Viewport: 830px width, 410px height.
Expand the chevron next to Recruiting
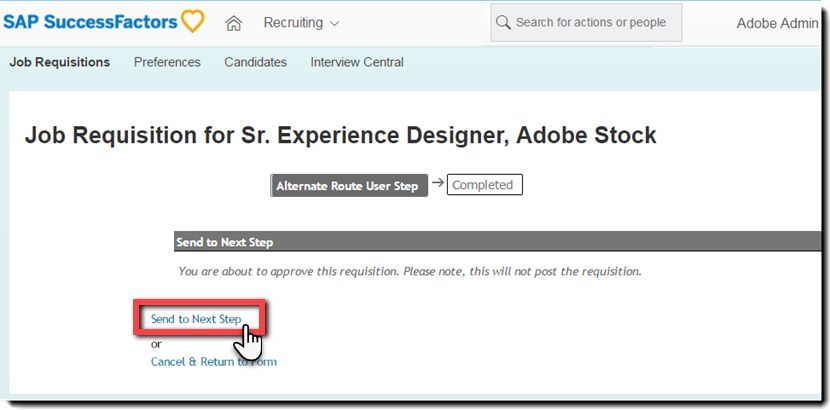tap(334, 24)
